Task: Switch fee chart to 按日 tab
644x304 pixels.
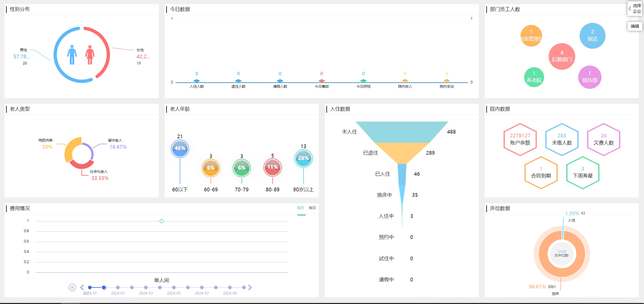Action: coord(312,208)
